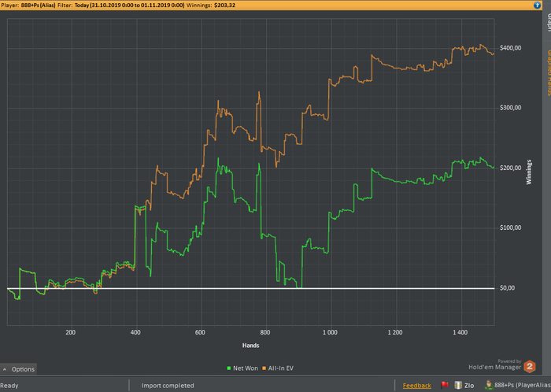The image size is (551, 392).
Task: Open the Feedback link
Action: point(416,386)
